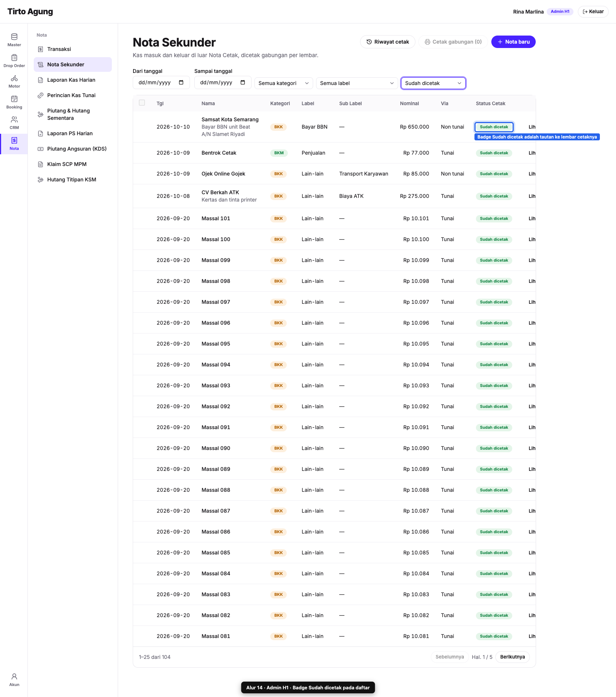Open Sudah dicetak badge for Samsat Kota Semarang
The width and height of the screenshot is (616, 697).
[494, 127]
